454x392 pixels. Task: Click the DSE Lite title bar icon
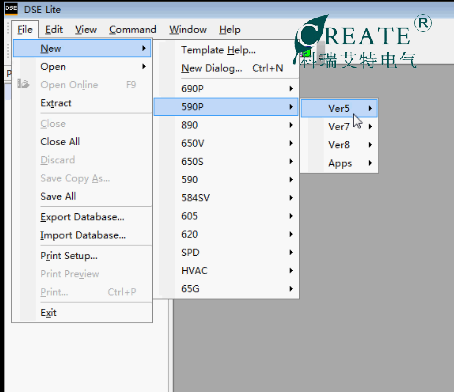(11, 9)
